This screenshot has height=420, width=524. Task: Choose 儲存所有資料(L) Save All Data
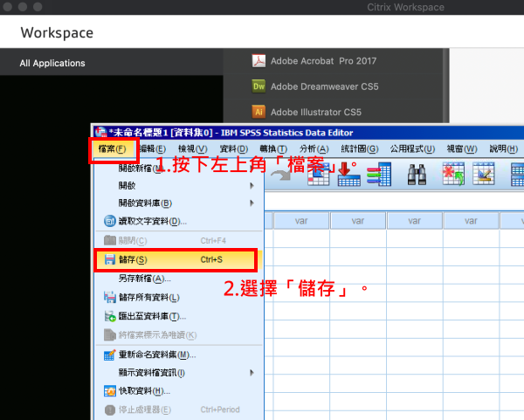click(x=176, y=297)
